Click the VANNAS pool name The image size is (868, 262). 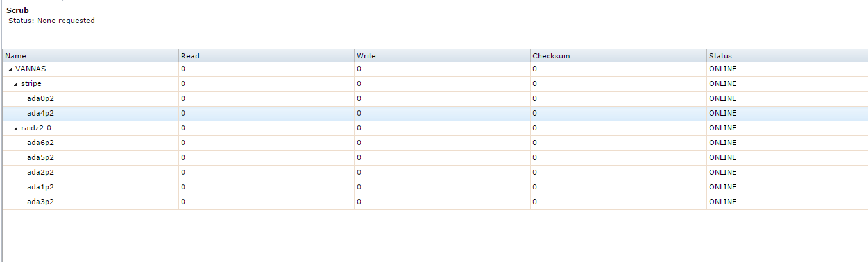pyautogui.click(x=30, y=69)
